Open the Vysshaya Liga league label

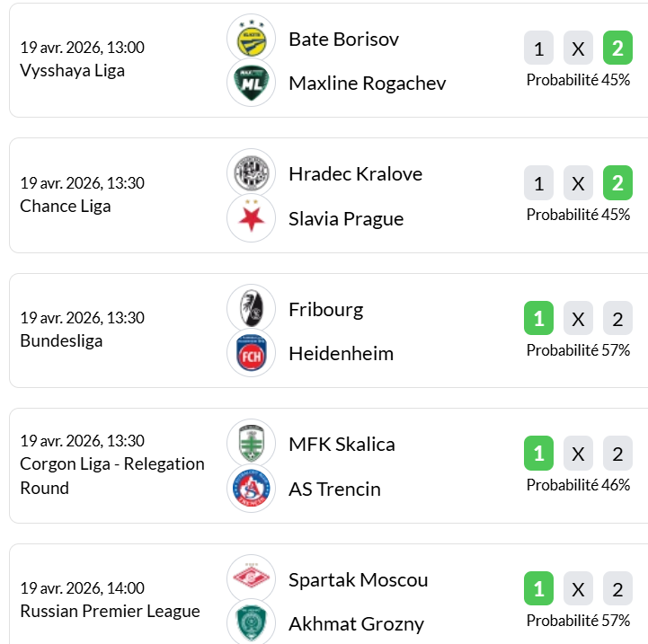tap(72, 71)
